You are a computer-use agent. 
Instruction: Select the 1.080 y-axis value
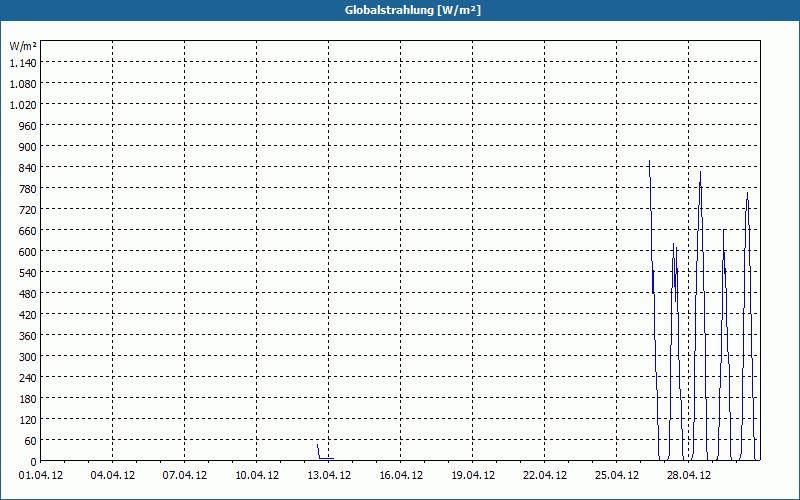coord(23,84)
